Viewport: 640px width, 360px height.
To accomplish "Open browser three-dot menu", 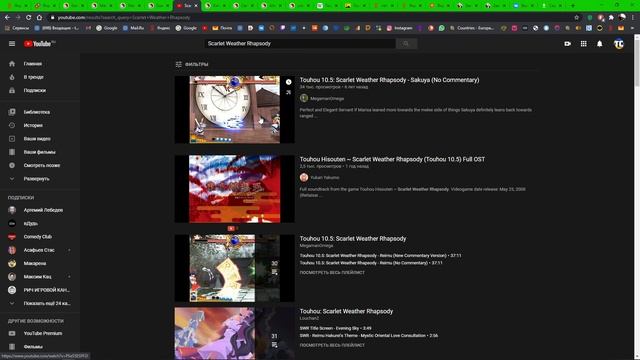I will [633, 18].
